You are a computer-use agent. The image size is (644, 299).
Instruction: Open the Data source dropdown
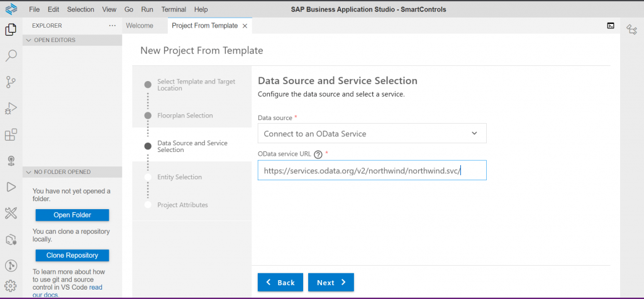pos(372,133)
